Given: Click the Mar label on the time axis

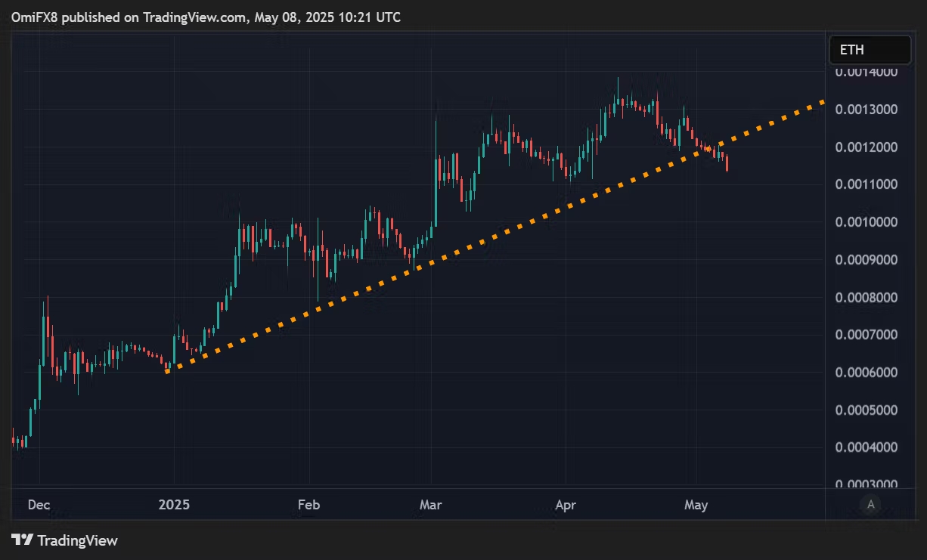Looking at the screenshot, I should coord(431,504).
